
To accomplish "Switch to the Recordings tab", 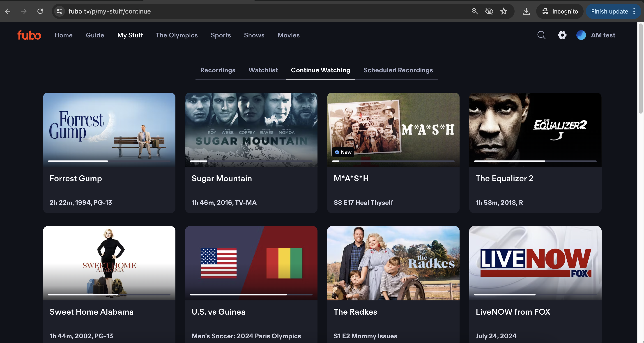I will pos(218,70).
